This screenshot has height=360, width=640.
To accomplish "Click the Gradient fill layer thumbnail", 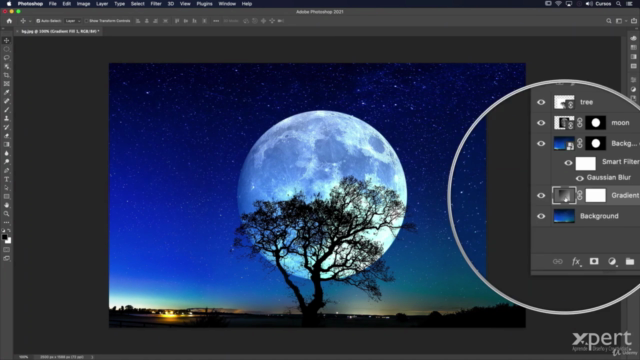I will [x=564, y=195].
